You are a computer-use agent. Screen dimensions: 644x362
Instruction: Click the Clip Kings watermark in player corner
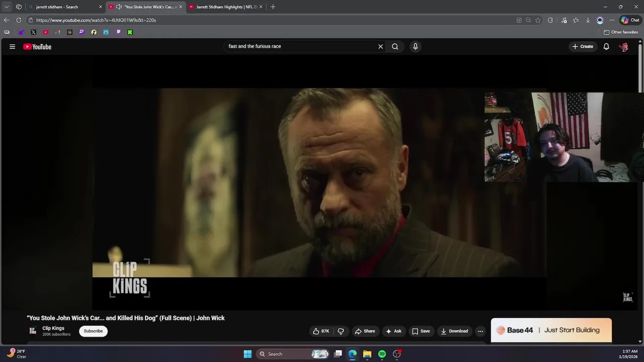[627, 297]
